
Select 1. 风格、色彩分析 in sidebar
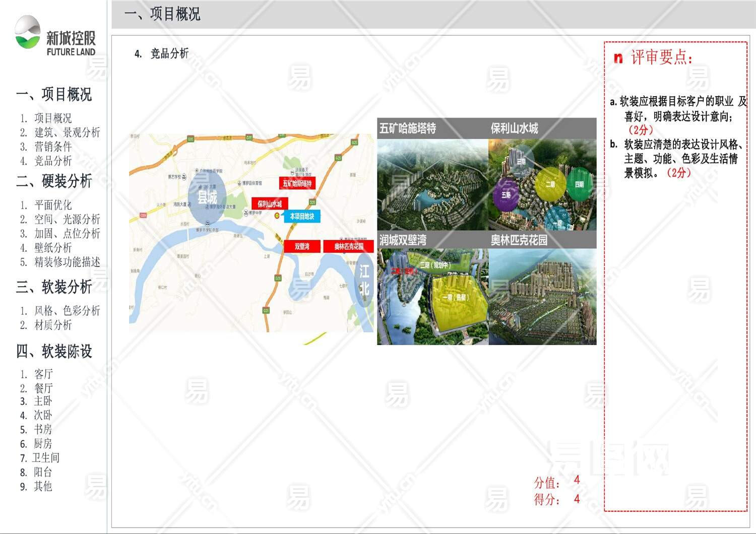click(60, 310)
